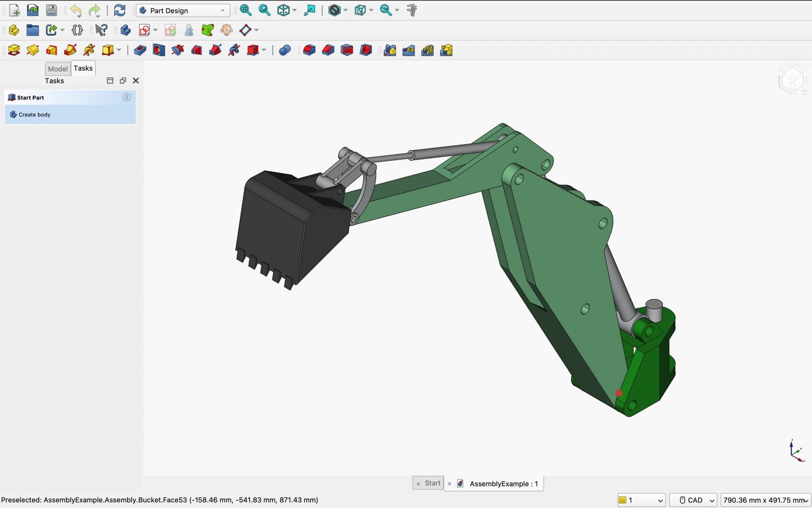Save the current document
The image size is (812, 508).
(x=52, y=10)
